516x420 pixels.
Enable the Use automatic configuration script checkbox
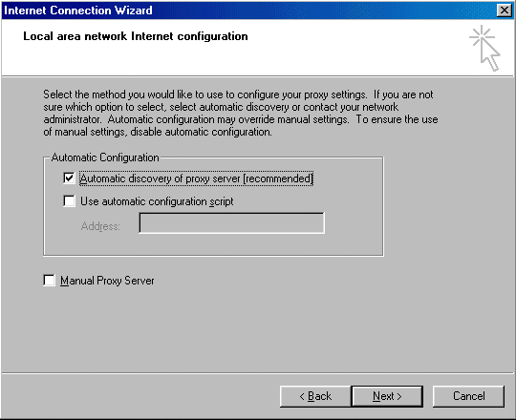click(69, 200)
